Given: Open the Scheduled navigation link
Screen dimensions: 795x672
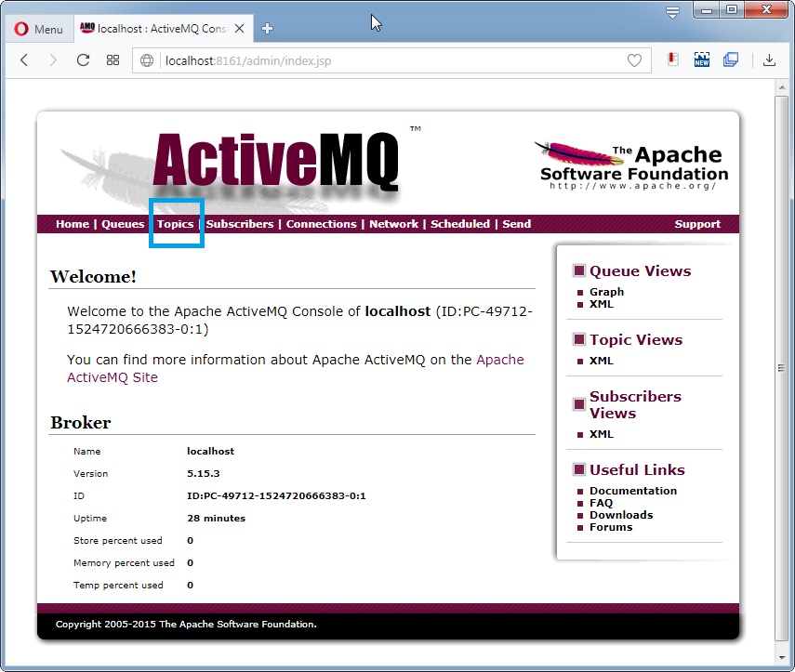Looking at the screenshot, I should (460, 224).
